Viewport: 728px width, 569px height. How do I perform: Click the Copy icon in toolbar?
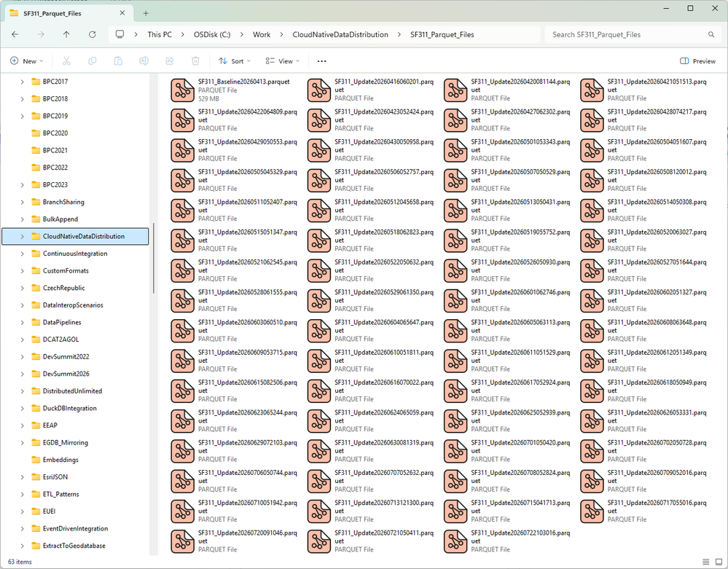coord(93,60)
